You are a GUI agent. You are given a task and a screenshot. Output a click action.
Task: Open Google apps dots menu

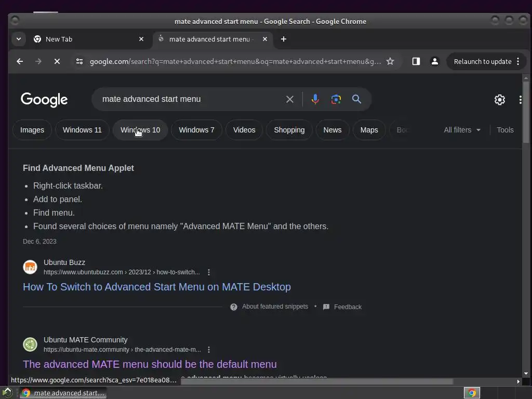[x=520, y=100]
